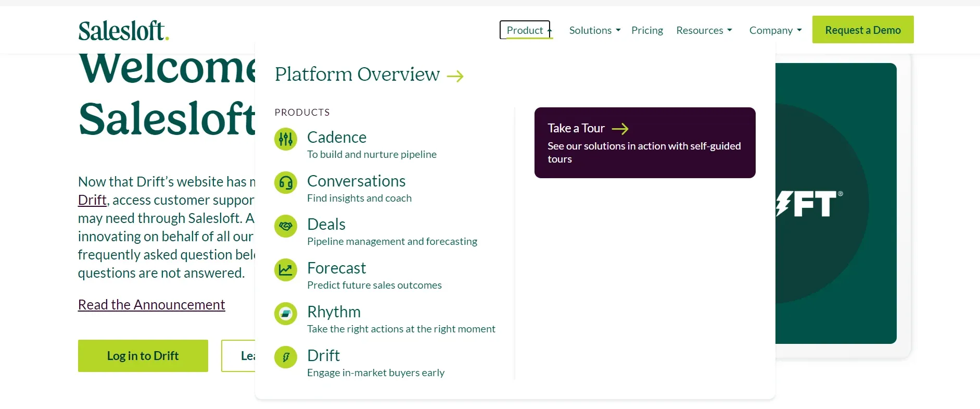
Task: Select Deals from the products list
Action: pyautogui.click(x=326, y=224)
